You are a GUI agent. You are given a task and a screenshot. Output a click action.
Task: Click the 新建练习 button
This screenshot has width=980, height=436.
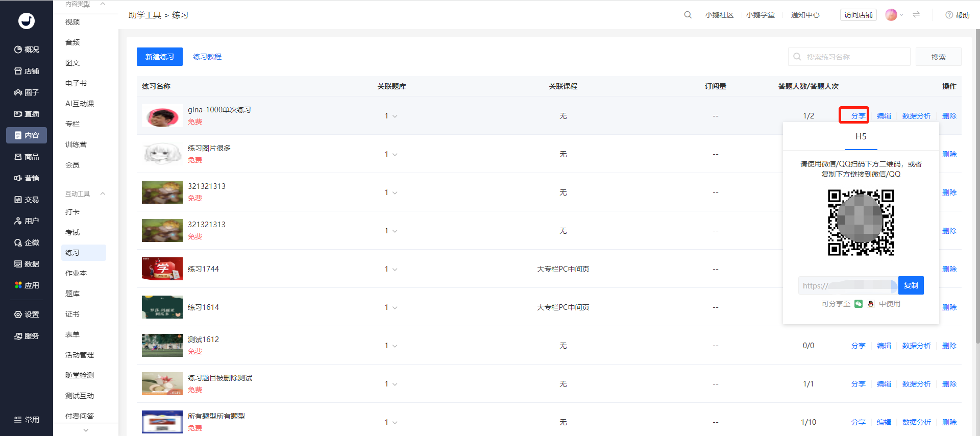pos(160,57)
